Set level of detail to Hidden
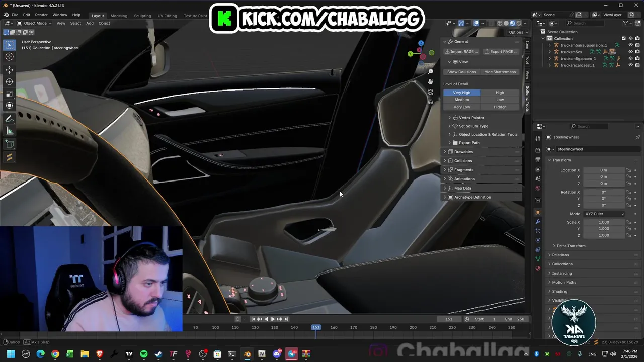The width and height of the screenshot is (644, 362). 500,107
